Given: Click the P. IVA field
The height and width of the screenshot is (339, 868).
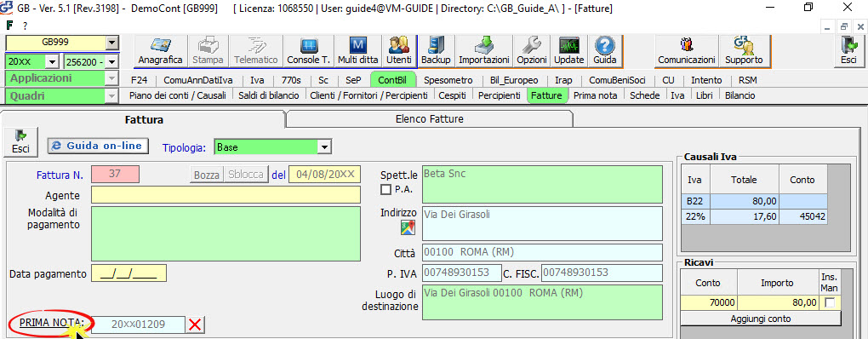Looking at the screenshot, I should pos(462,273).
